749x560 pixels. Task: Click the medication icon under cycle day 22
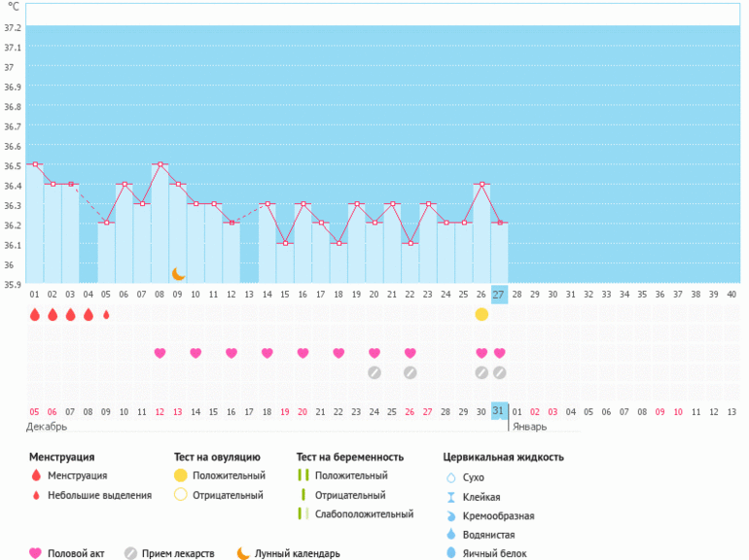pyautogui.click(x=410, y=372)
